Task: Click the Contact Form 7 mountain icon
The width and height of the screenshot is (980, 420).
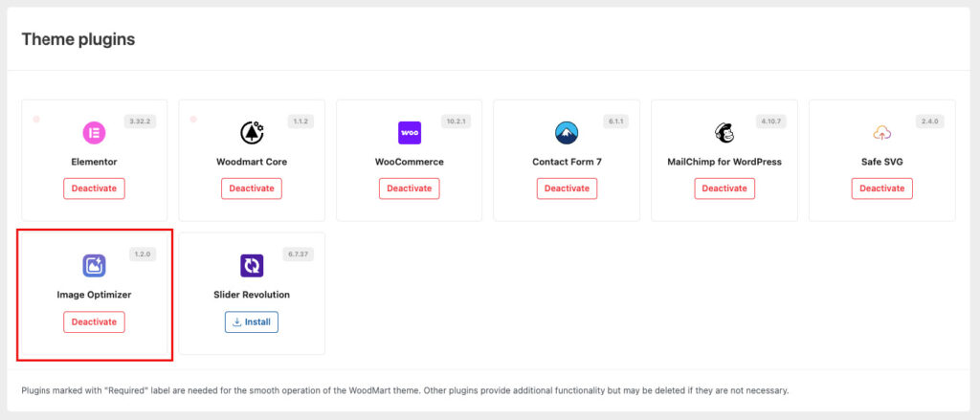Action: coord(567,132)
